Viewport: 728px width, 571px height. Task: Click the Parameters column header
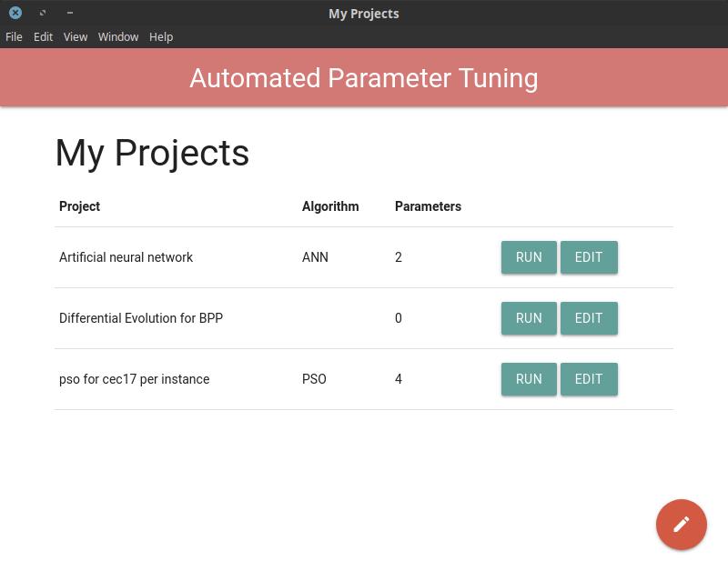(428, 206)
